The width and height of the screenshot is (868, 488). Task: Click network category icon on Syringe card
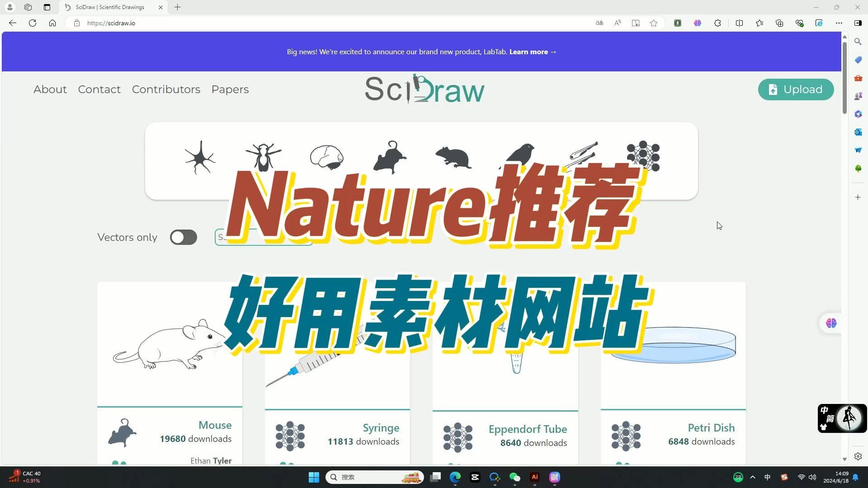[x=290, y=436]
